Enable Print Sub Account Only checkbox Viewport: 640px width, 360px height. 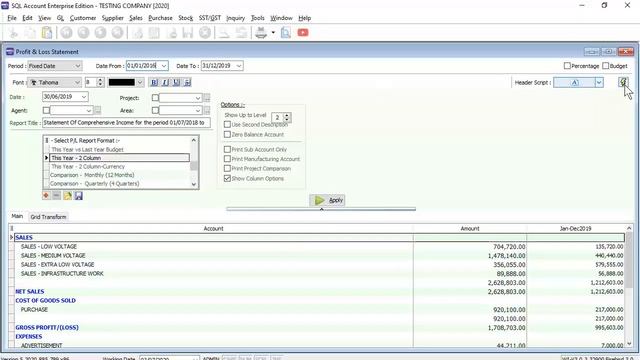click(x=227, y=149)
